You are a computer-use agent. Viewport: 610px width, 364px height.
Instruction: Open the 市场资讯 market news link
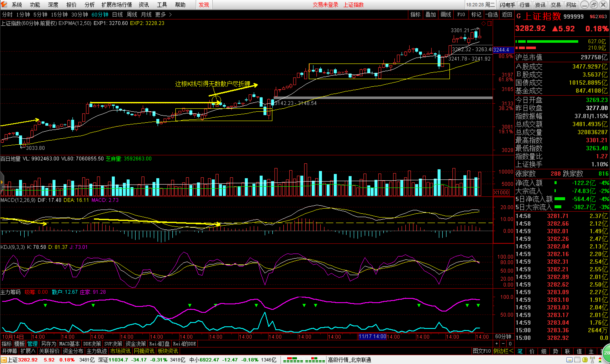[x=120, y=351]
